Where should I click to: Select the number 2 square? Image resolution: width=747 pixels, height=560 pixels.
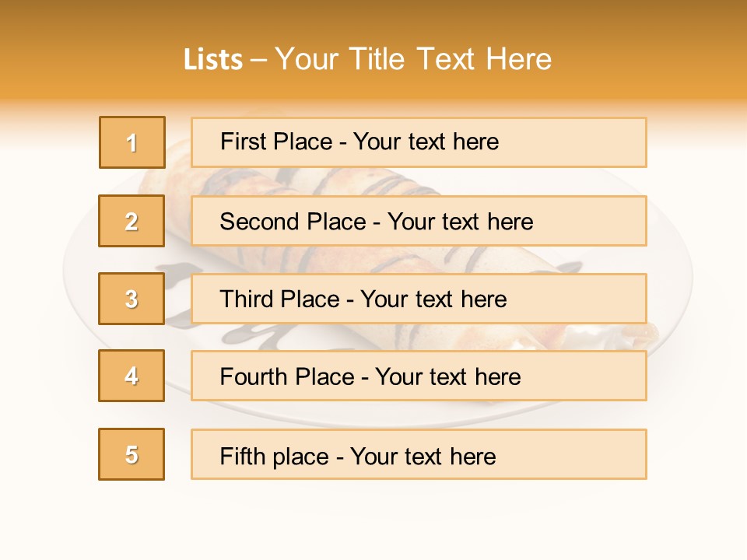pyautogui.click(x=132, y=221)
